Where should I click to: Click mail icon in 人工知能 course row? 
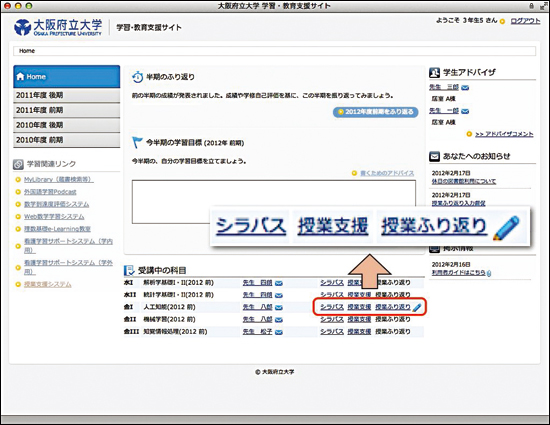pyautogui.click(x=279, y=308)
